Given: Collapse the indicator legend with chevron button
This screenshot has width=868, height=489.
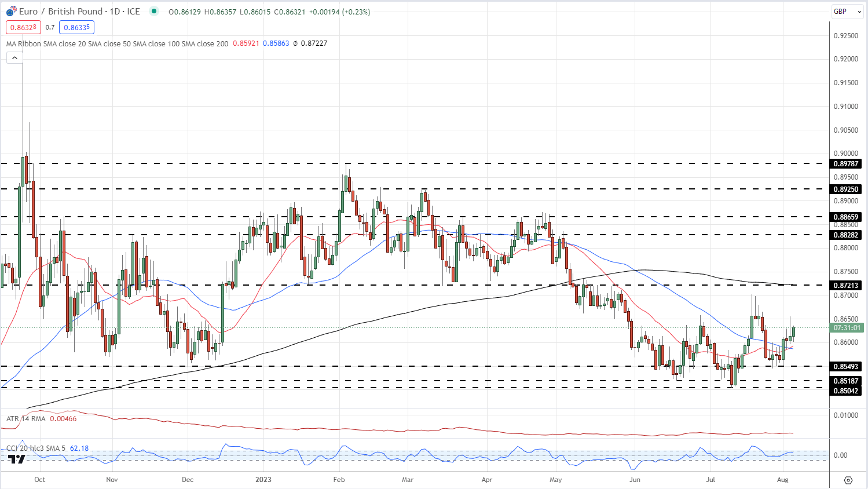Looking at the screenshot, I should tap(14, 57).
